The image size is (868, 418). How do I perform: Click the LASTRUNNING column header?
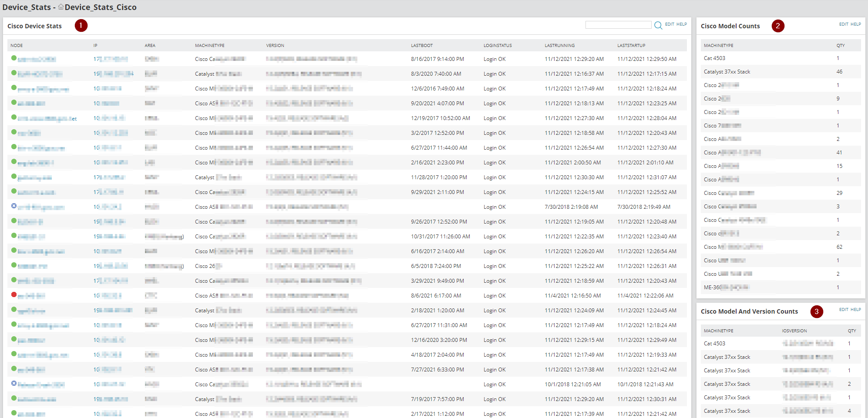tap(560, 45)
